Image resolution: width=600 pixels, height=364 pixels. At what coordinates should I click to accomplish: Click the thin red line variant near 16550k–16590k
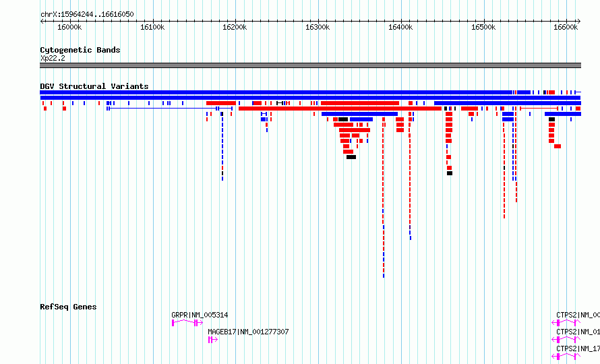pyautogui.click(x=539, y=109)
